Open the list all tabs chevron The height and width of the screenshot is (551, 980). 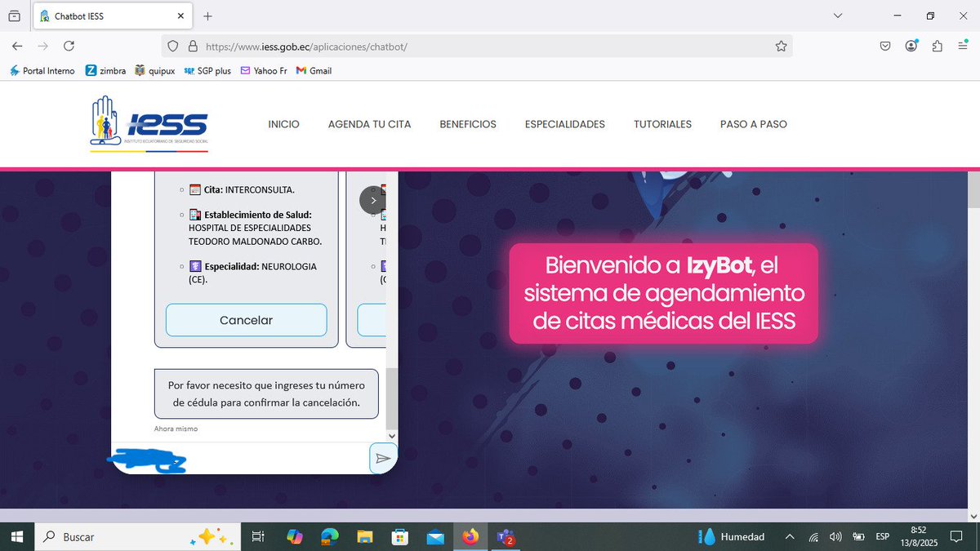[836, 16]
